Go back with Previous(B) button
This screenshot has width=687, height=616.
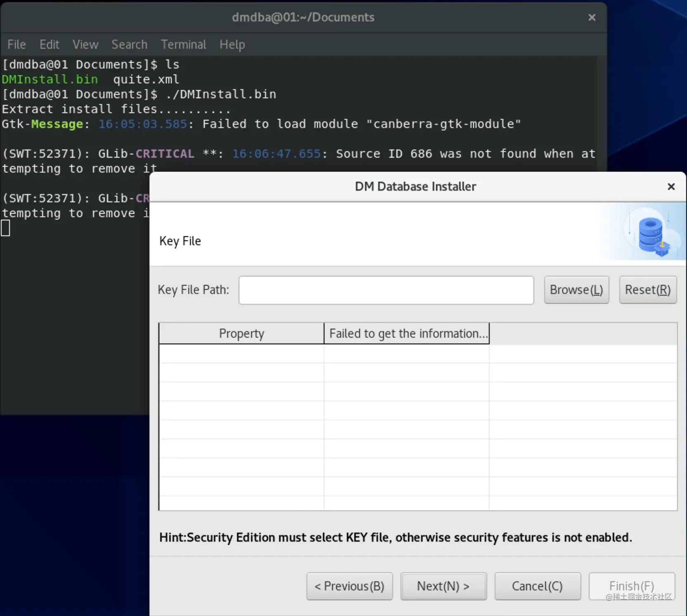(349, 586)
